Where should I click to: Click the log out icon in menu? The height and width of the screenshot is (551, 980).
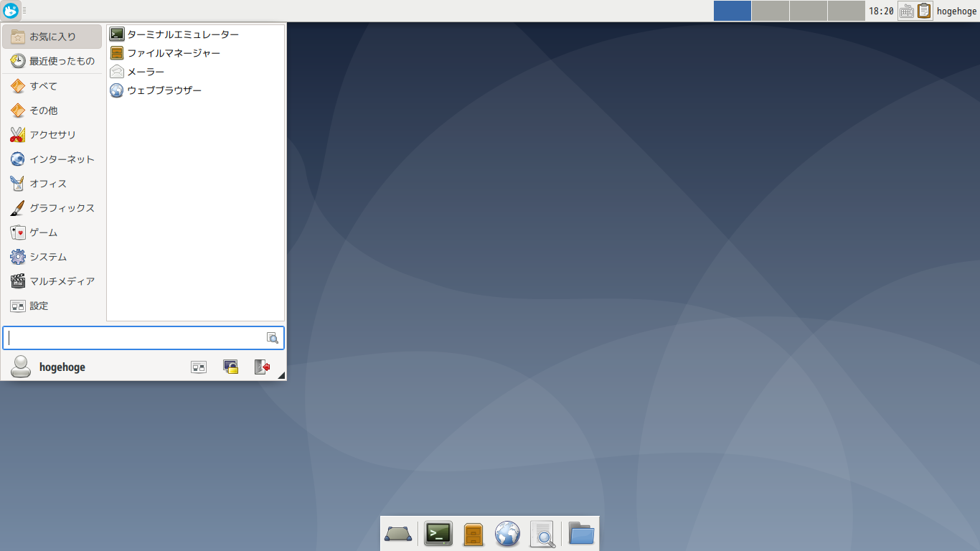click(262, 367)
